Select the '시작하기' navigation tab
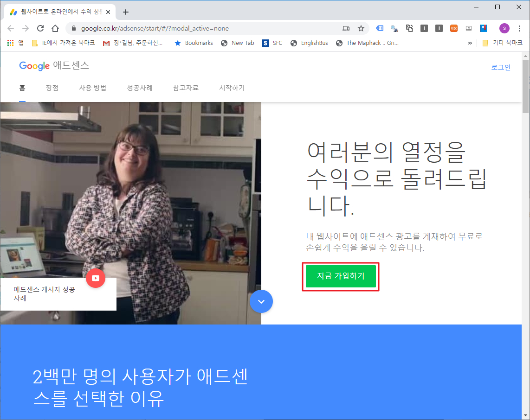 232,88
